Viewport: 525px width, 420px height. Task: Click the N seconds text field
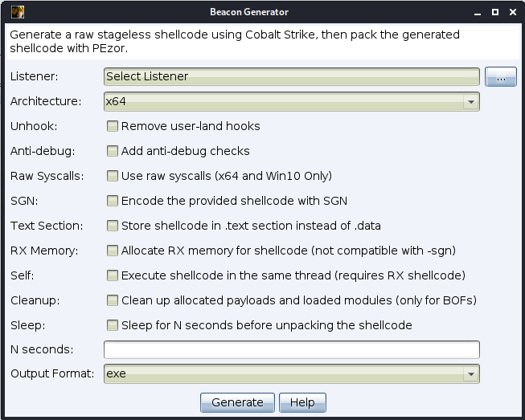[292, 349]
